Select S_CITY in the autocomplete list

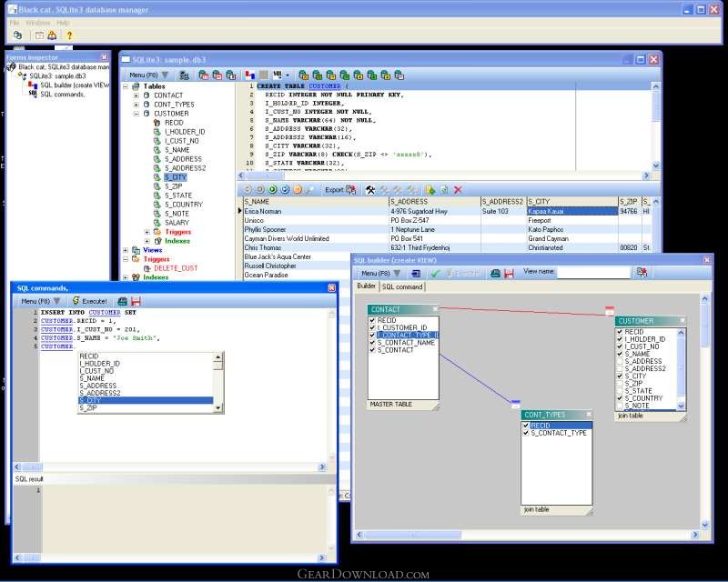(146, 400)
